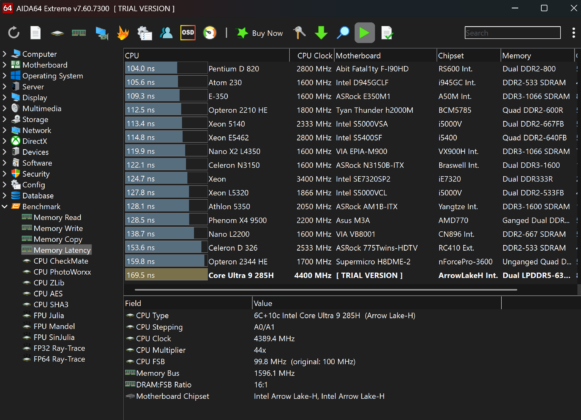The image size is (581, 420).
Task: Sort by the CPU Clock column header
Action: [312, 56]
